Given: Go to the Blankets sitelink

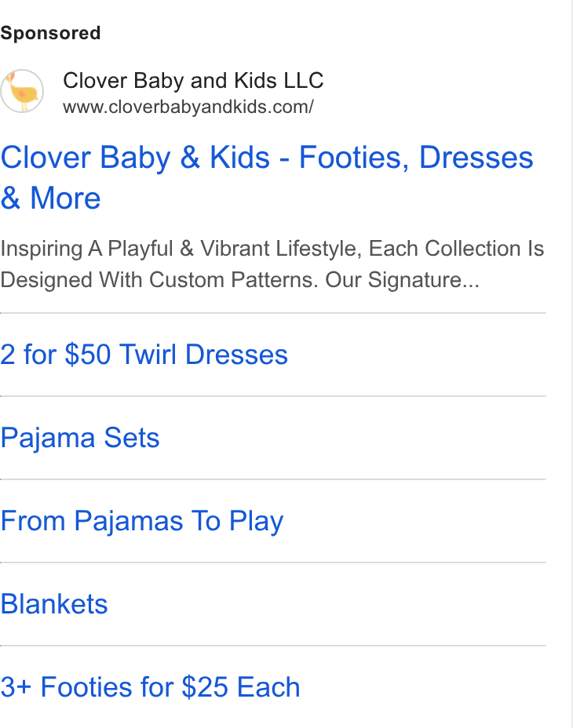Looking at the screenshot, I should pyautogui.click(x=54, y=604).
